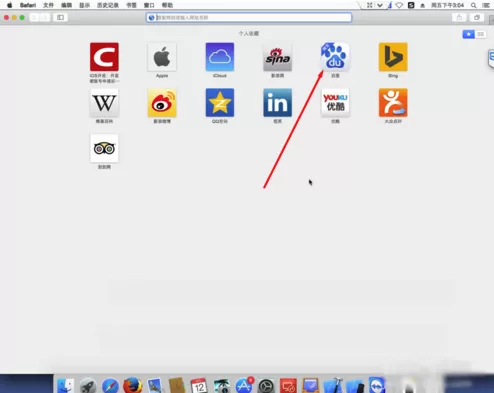Switch to the starred favorites view
The width and height of the screenshot is (494, 393).
(x=468, y=34)
